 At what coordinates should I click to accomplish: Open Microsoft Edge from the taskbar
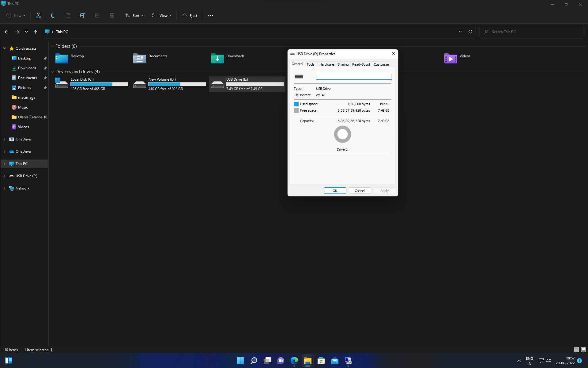(x=294, y=361)
